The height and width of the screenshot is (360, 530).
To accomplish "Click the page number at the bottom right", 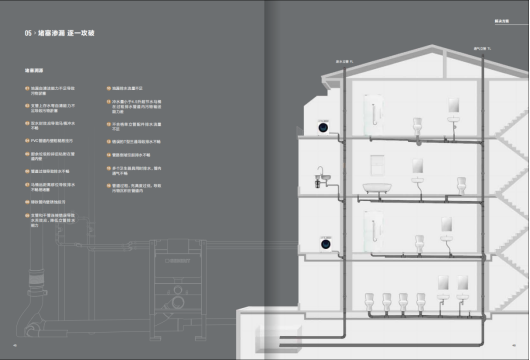I will pyautogui.click(x=514, y=345).
